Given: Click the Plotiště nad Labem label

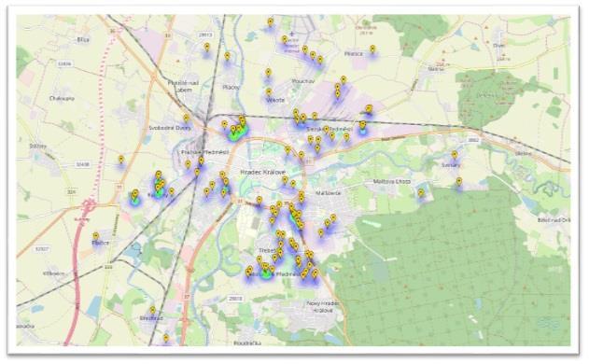Looking at the screenshot, I should pyautogui.click(x=183, y=86).
